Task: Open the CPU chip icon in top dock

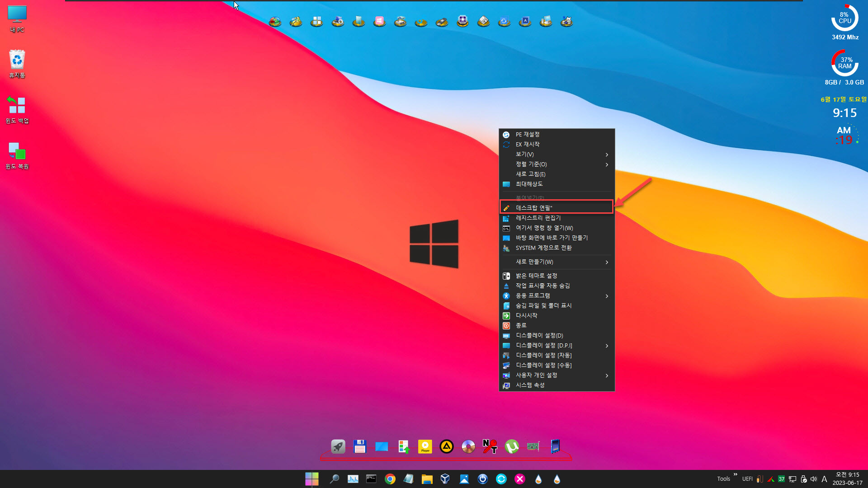Action: (462, 21)
